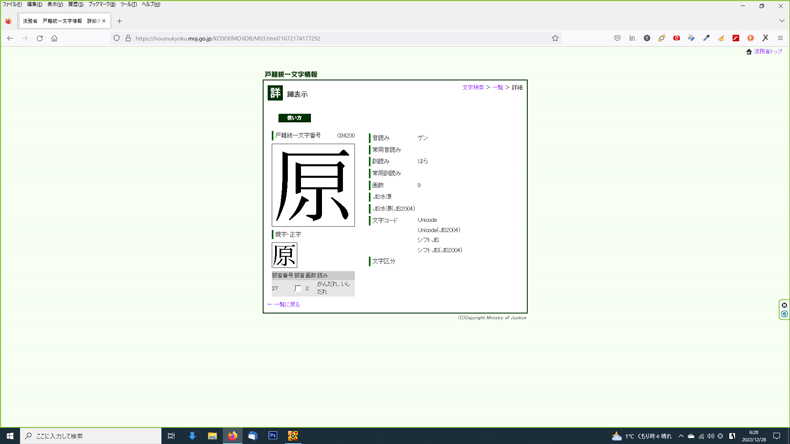
Task: Go to 法務省トップ link
Action: point(767,52)
